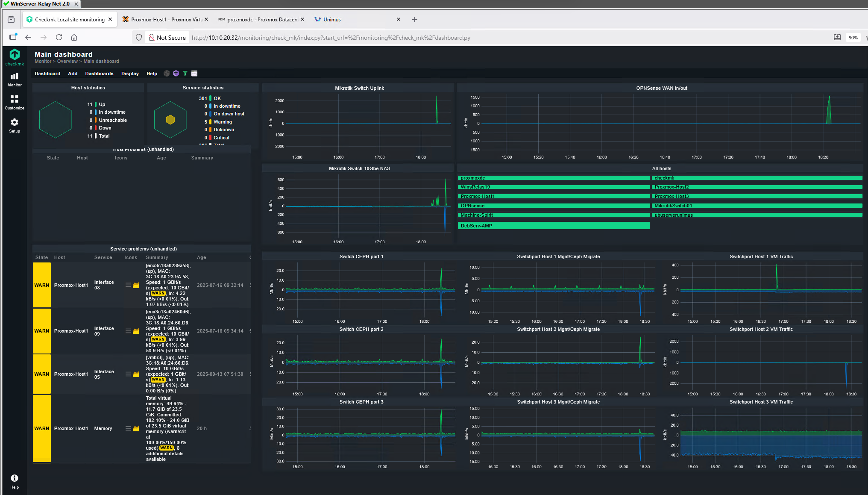Click the green filter funnel icon
The image size is (868, 495).
[x=185, y=74]
